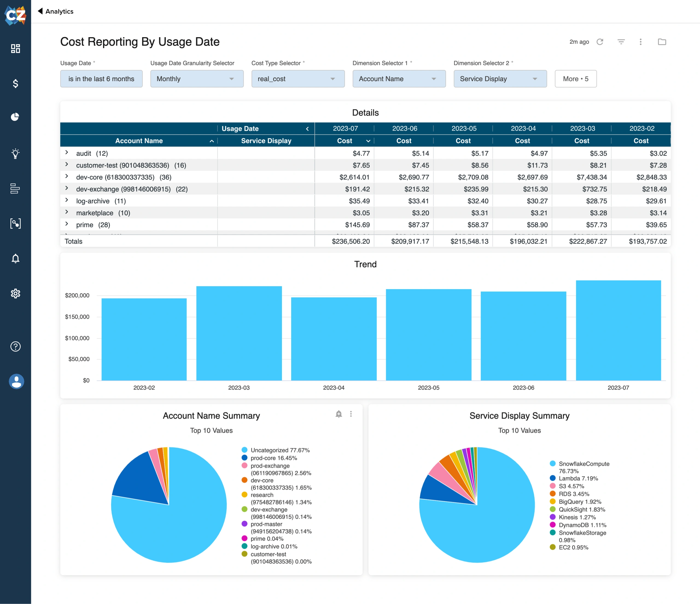Toggle Kinesis 1.27% legend entry
The width and height of the screenshot is (700, 604).
(573, 517)
